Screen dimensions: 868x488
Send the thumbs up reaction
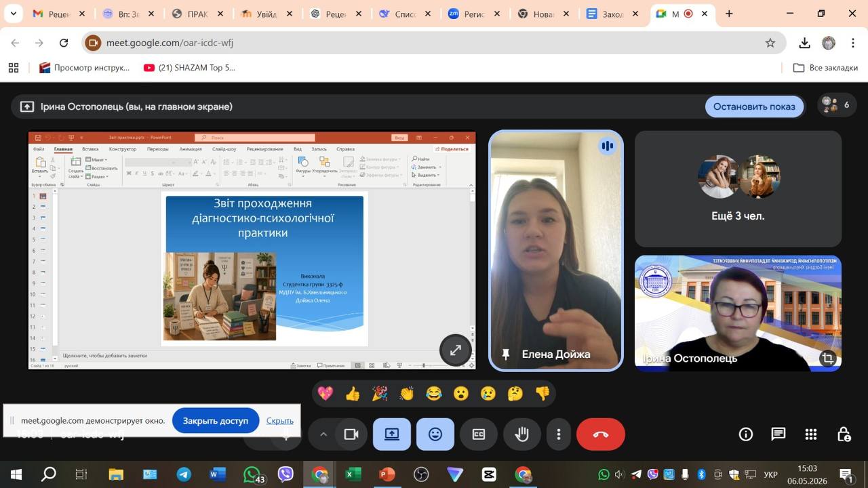point(353,393)
